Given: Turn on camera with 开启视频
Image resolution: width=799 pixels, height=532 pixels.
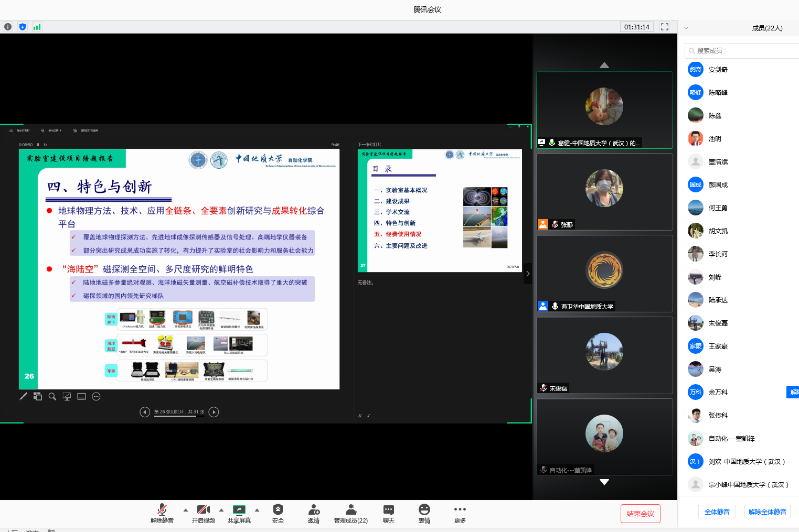Looking at the screenshot, I should tap(203, 513).
